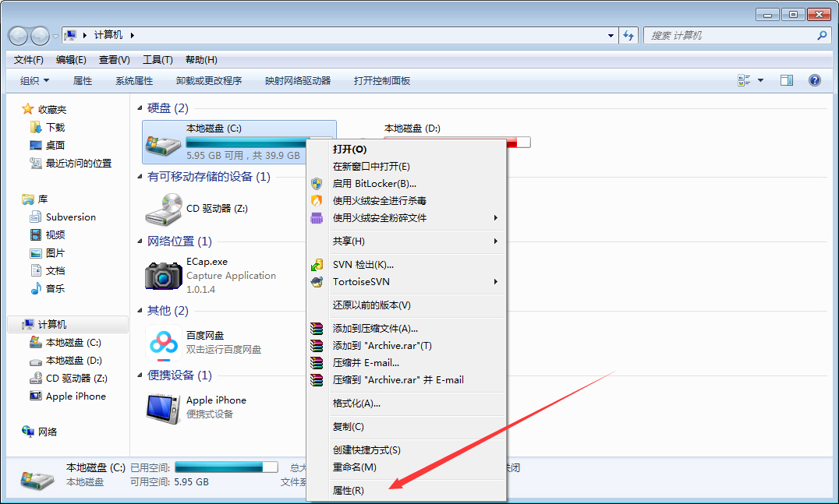The width and height of the screenshot is (839, 504).
Task: Click the WinRAR icon beside 添加到压缩文件(A)
Action: point(317,328)
